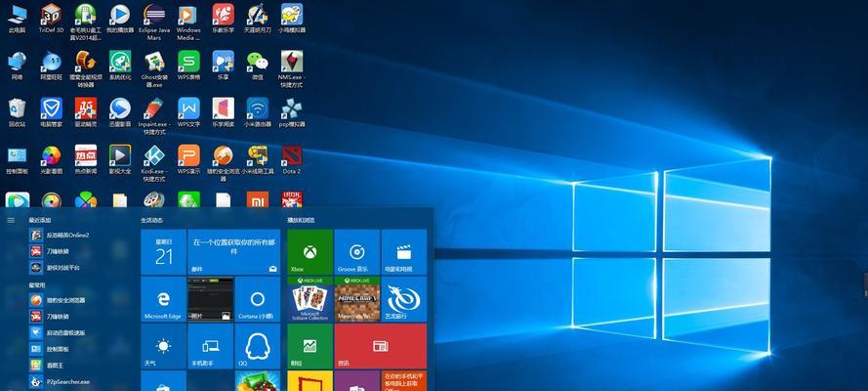This screenshot has height=391, width=868.
Task: Open the Xbox tile
Action: pos(310,252)
